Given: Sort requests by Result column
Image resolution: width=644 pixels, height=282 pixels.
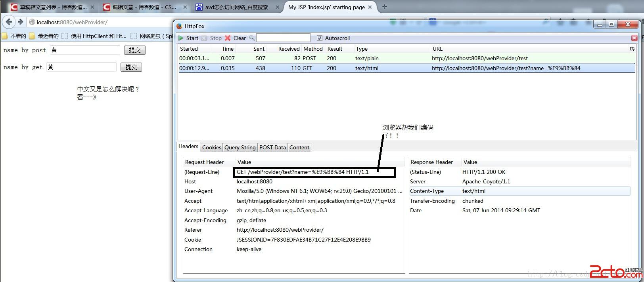Looking at the screenshot, I should 339,49.
